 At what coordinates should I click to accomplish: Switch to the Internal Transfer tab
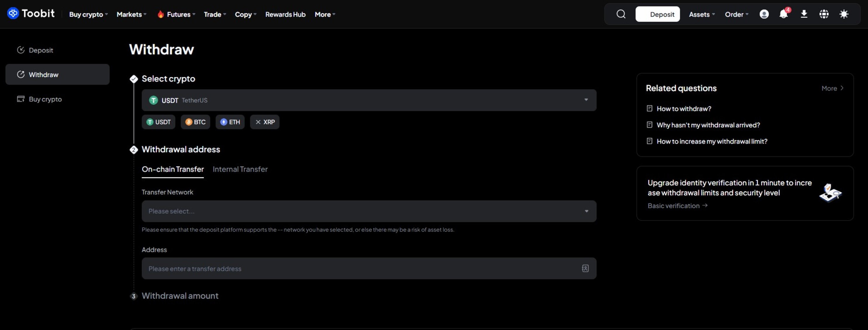(x=240, y=169)
